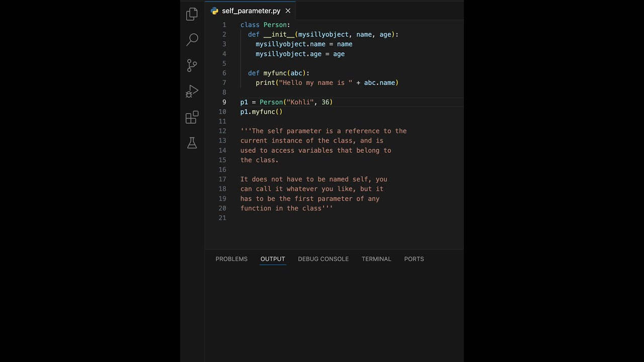Click the 'p1.myfunc()' line

[x=262, y=112]
